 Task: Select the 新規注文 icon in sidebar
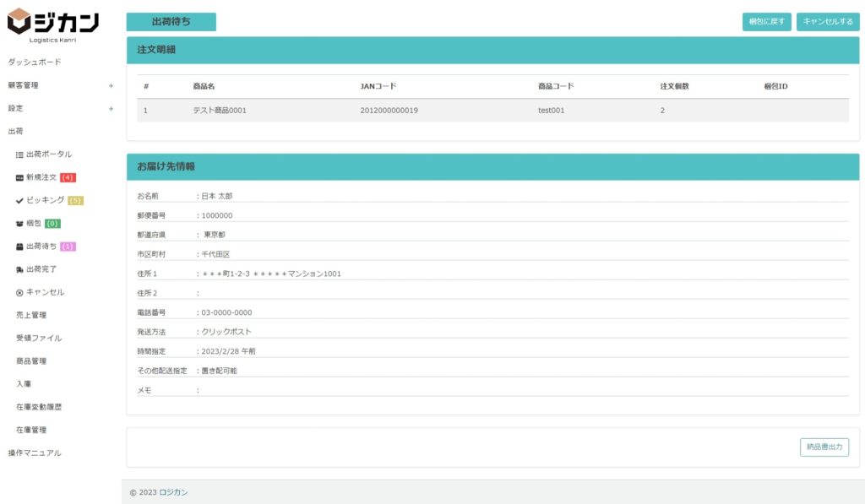pos(19,178)
